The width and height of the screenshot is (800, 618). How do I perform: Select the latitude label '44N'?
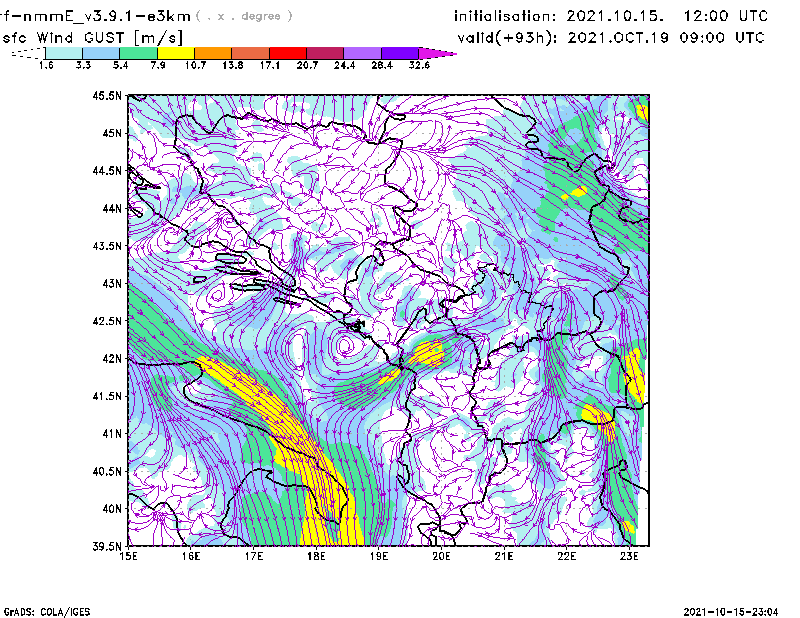tap(112, 208)
